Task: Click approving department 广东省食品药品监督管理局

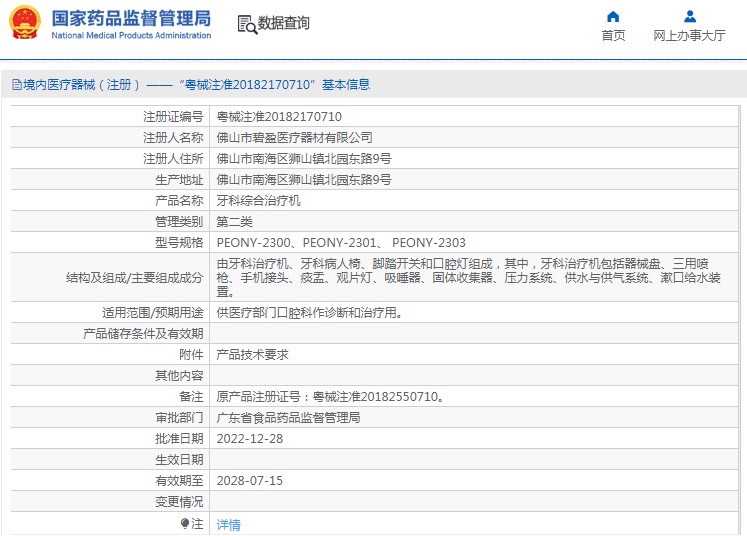Action: pyautogui.click(x=288, y=417)
